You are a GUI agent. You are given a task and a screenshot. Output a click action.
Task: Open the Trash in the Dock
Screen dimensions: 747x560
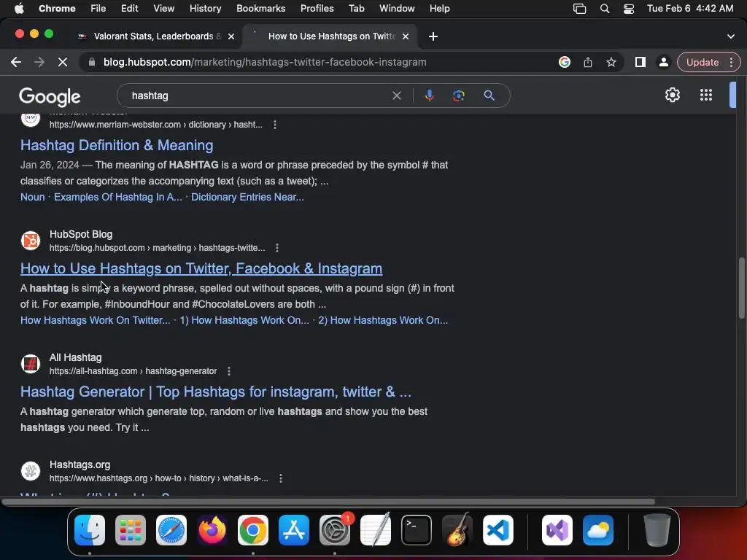(x=657, y=530)
